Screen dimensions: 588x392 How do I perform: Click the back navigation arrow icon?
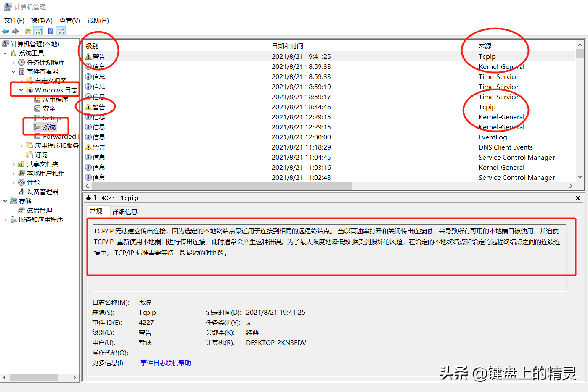5,31
